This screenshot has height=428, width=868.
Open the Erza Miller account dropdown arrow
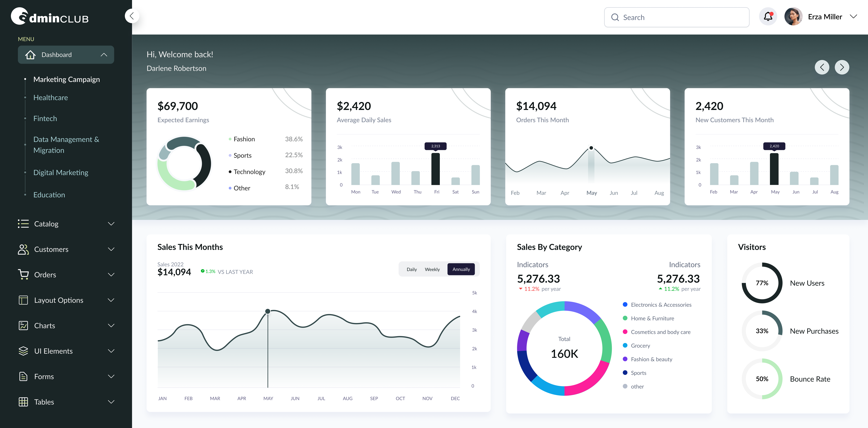[853, 16]
